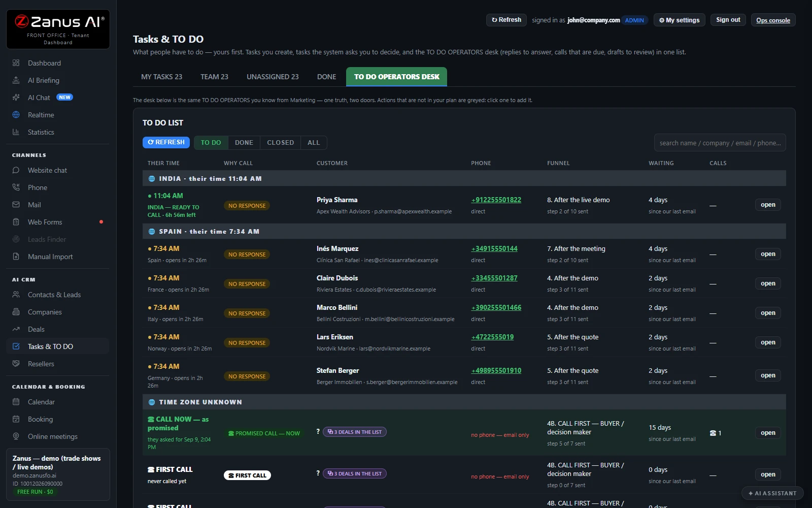This screenshot has width=812, height=508.
Task: Click Tasks & TO DO checkbox icon
Action: point(16,346)
